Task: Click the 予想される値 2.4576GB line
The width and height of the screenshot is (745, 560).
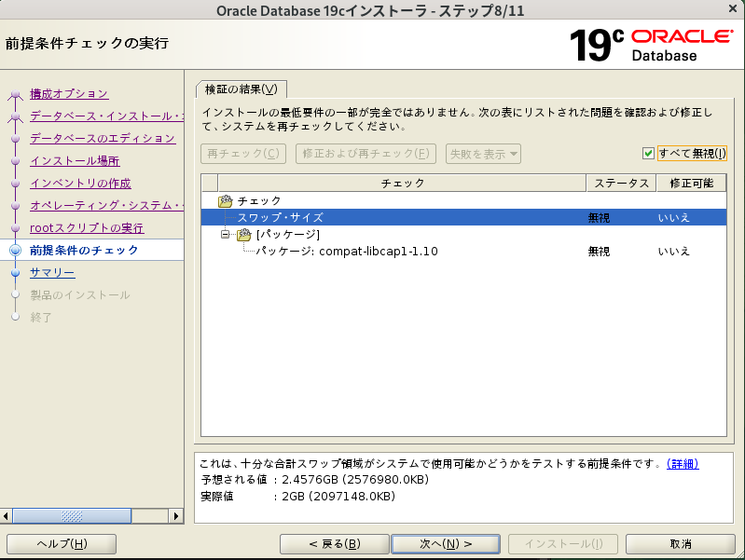Action: pos(314,480)
